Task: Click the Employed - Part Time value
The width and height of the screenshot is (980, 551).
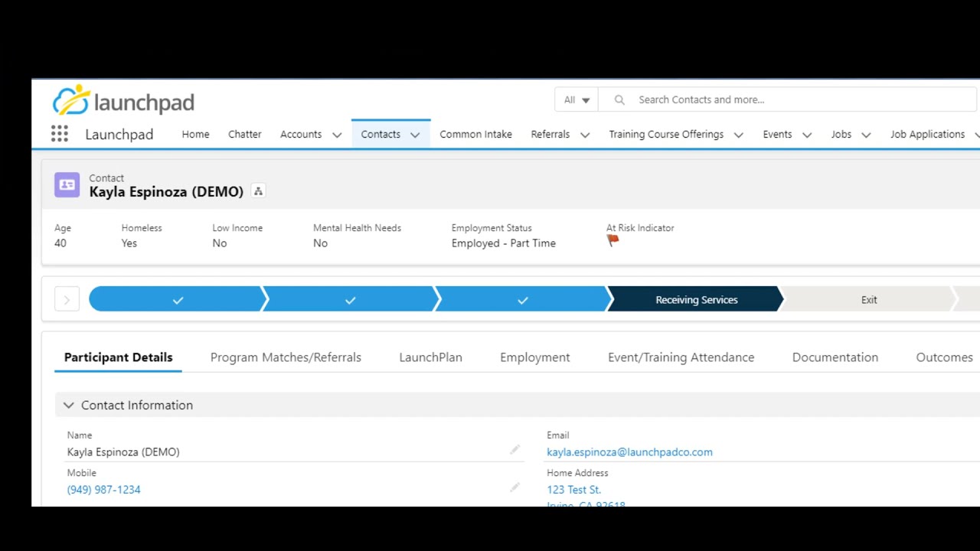Action: coord(504,243)
